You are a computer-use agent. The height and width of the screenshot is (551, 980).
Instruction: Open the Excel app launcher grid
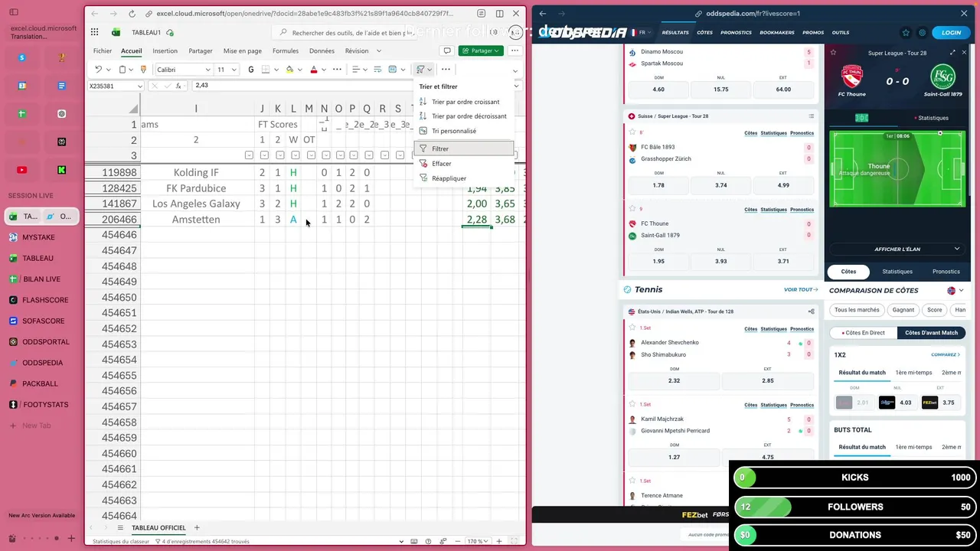click(94, 32)
